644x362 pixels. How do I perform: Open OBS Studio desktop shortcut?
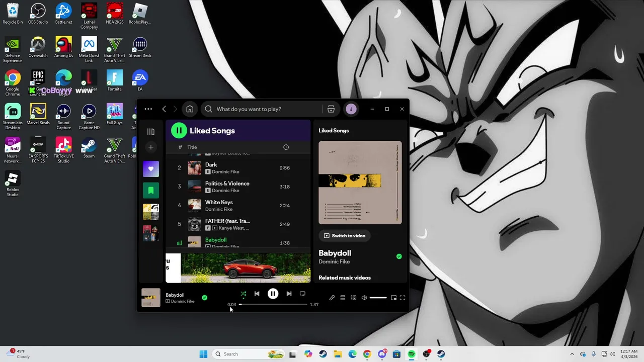(38, 14)
